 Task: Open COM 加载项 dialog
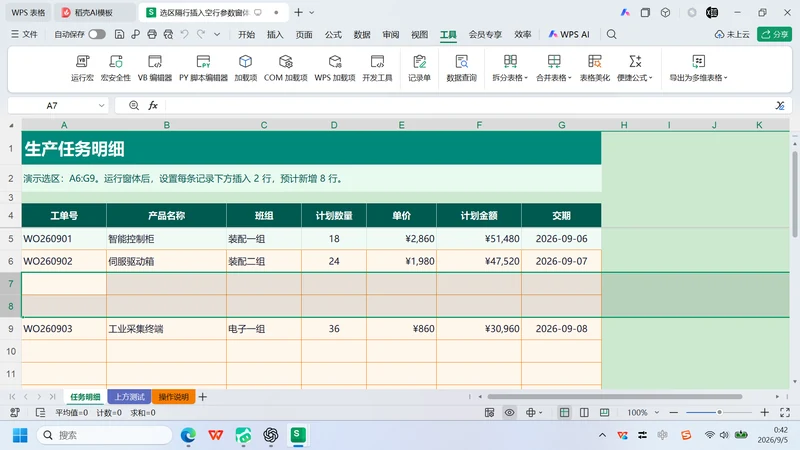pos(285,68)
